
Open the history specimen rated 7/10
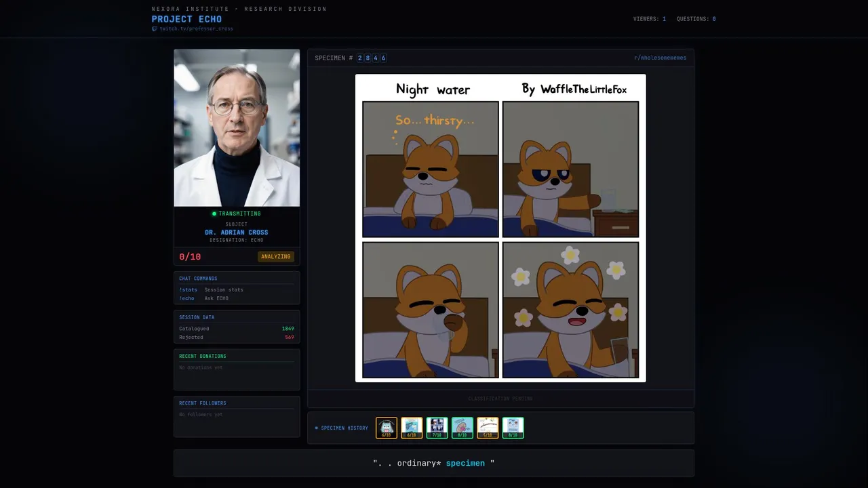(437, 428)
